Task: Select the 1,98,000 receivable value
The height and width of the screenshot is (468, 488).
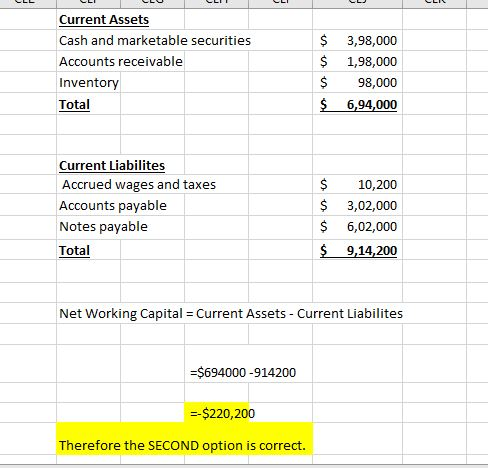Action: [358, 62]
